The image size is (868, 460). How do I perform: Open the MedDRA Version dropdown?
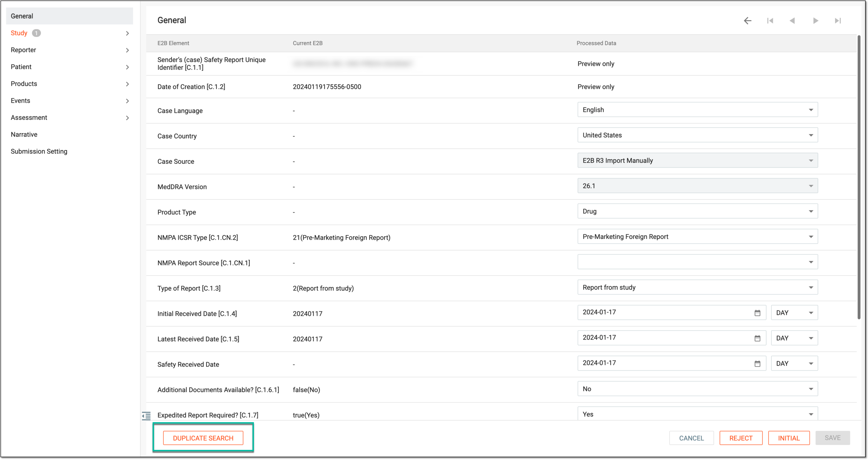click(698, 186)
